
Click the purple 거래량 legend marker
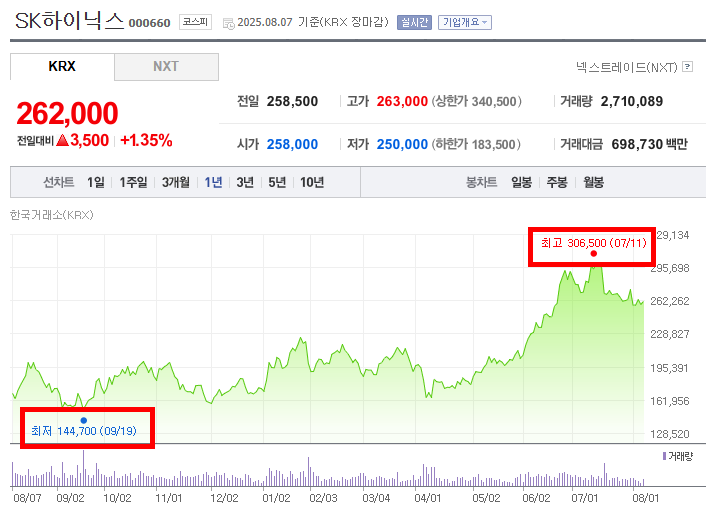pos(664,456)
